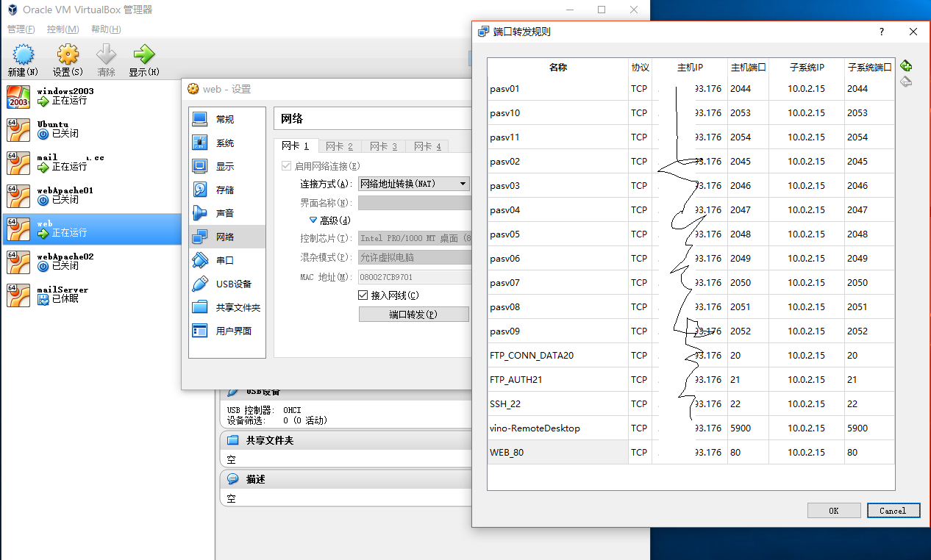Select the pasv10 rule name cell
This screenshot has height=560, width=931.
558,113
